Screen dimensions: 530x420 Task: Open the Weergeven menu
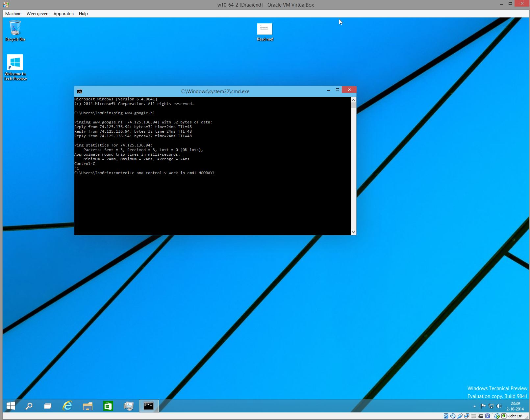pos(38,13)
